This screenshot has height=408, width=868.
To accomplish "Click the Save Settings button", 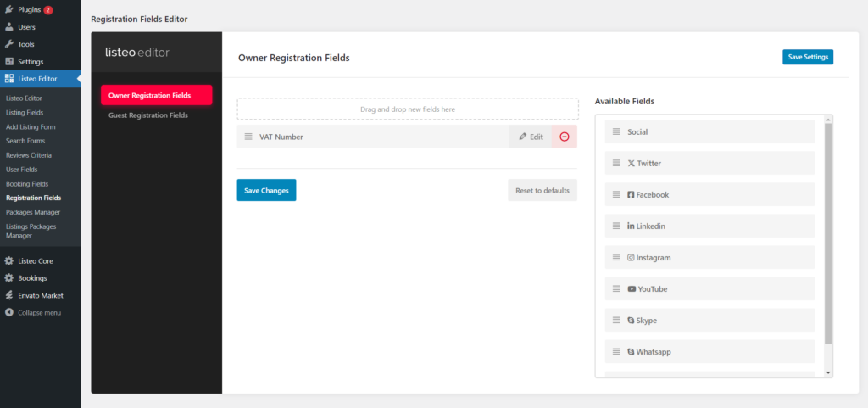I will click(808, 57).
